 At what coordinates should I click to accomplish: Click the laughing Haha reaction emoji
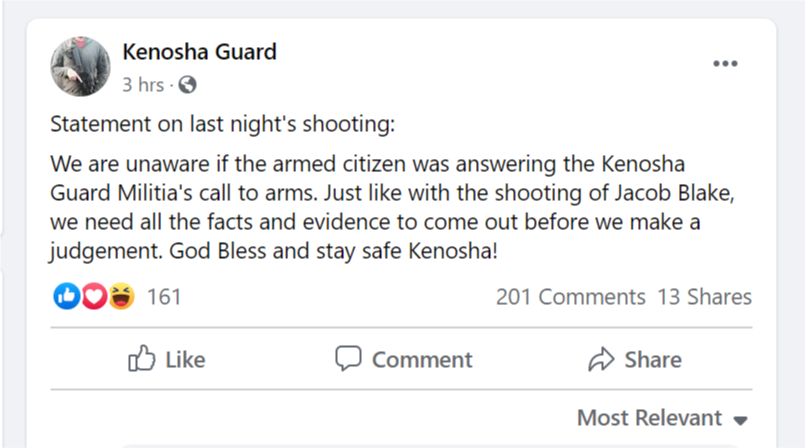pyautogui.click(x=121, y=297)
